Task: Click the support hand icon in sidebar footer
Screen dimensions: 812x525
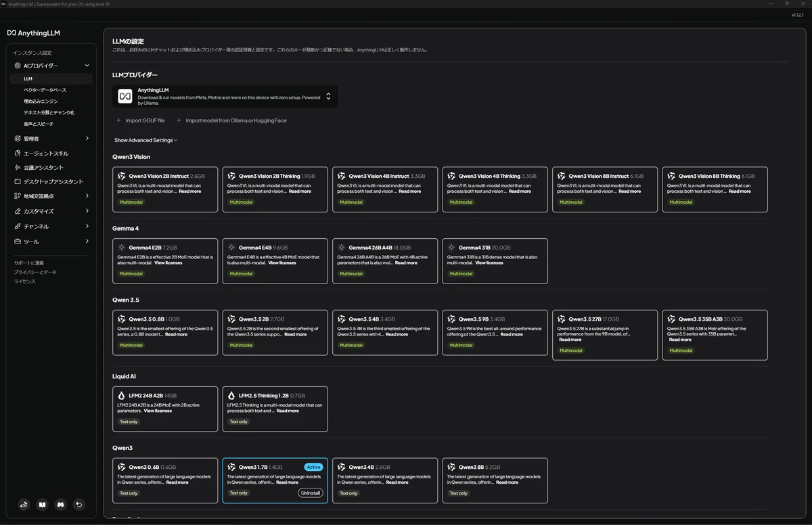Action: pyautogui.click(x=24, y=504)
